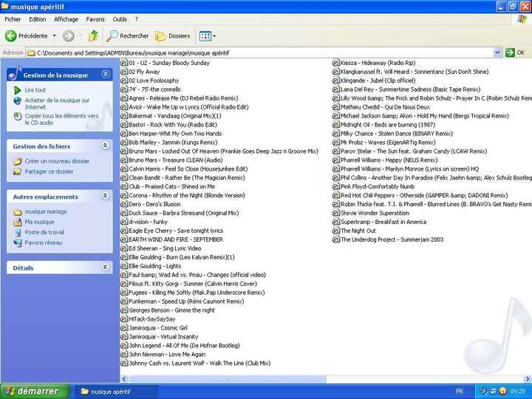Click Copier tous les éléments vers le CD audio
Image resolution: width=532 pixels, height=399 pixels.
61,120
